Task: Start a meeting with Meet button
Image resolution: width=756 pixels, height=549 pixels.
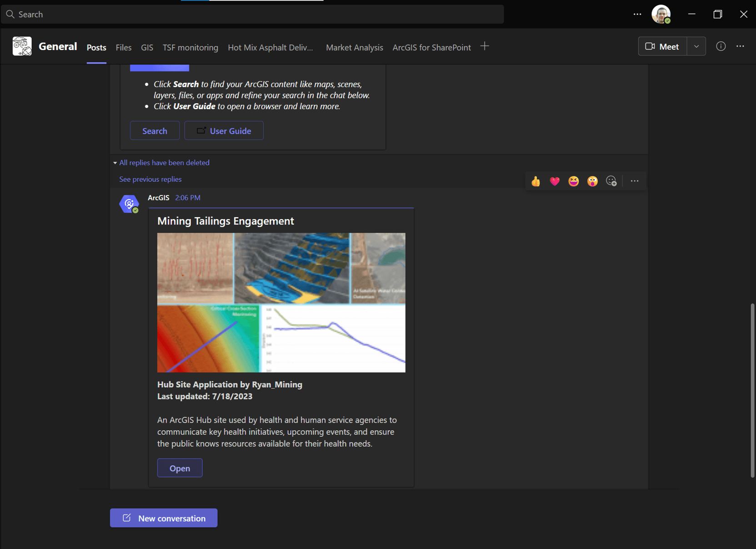Action: 663,46
